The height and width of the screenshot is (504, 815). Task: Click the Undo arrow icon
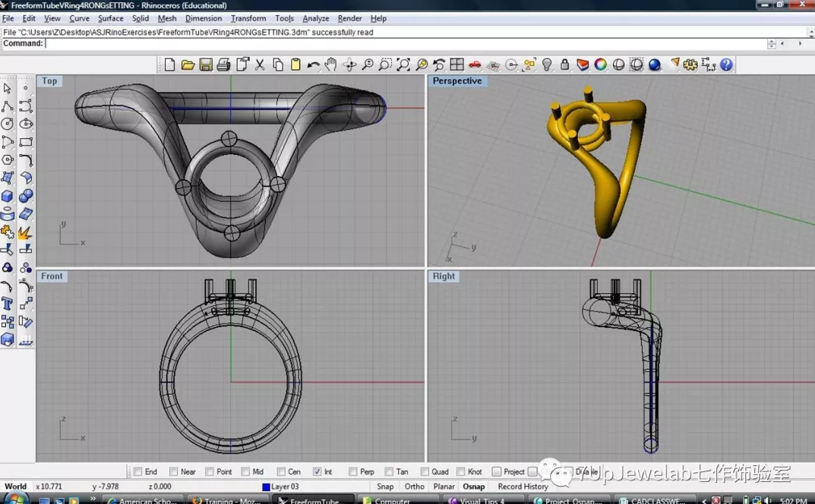pyautogui.click(x=313, y=65)
